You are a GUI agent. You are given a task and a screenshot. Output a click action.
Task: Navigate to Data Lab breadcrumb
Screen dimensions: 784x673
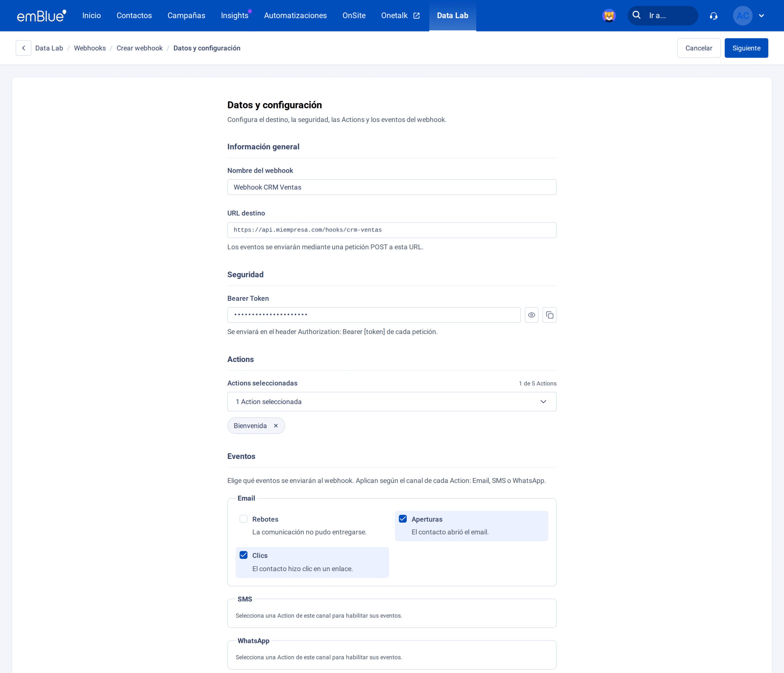tap(49, 48)
